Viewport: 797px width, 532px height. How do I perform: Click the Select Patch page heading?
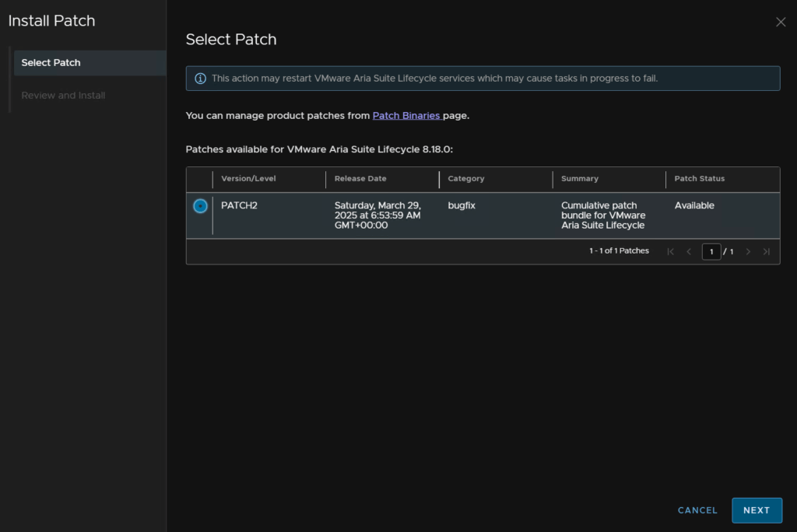pos(230,39)
